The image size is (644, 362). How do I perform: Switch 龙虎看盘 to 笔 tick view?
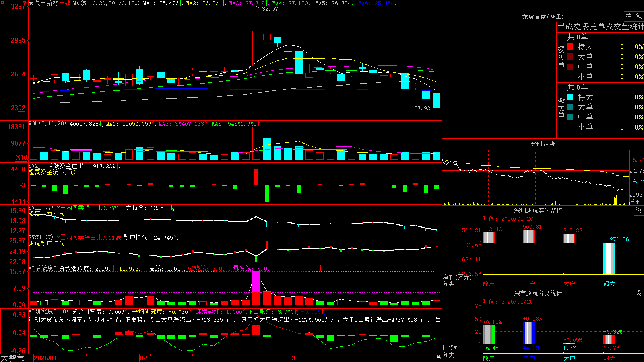pyautogui.click(x=639, y=16)
